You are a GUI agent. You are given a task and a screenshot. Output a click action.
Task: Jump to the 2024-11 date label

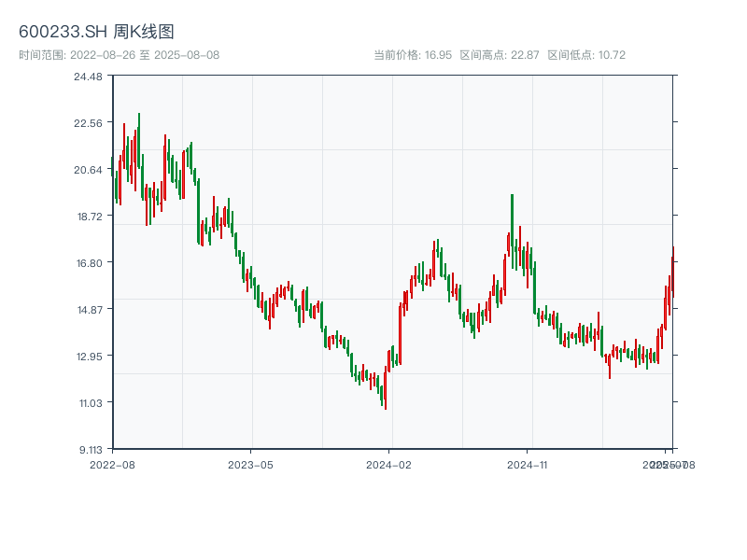(x=528, y=464)
